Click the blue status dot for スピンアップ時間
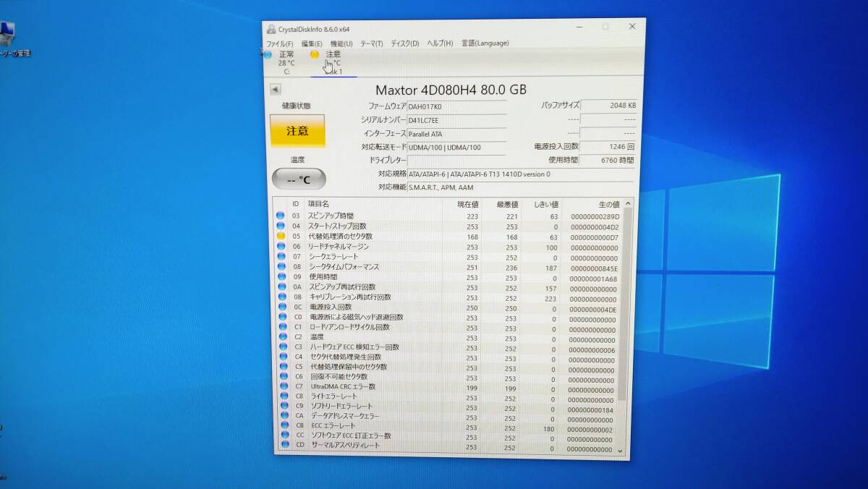The height and width of the screenshot is (489, 868). point(280,216)
